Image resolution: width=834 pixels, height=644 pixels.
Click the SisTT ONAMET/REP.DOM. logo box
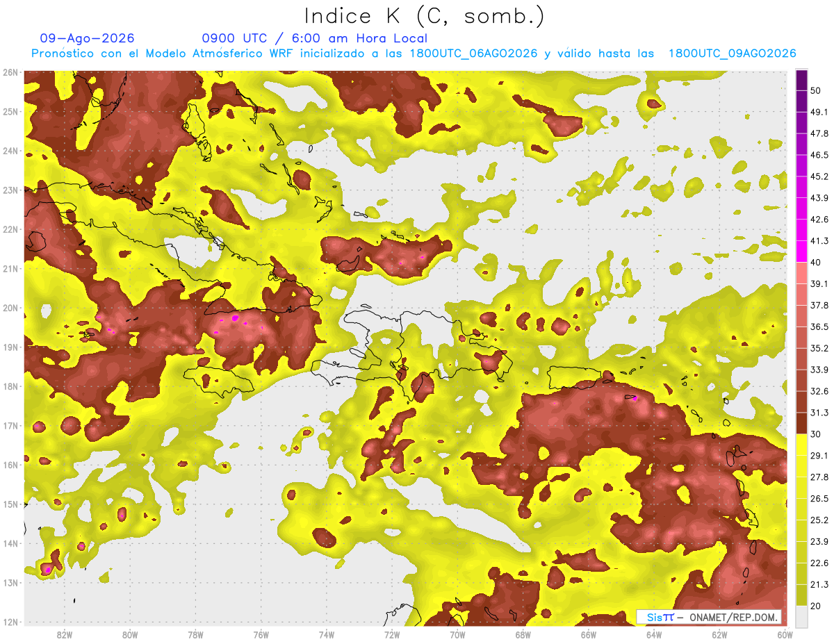pos(708,618)
